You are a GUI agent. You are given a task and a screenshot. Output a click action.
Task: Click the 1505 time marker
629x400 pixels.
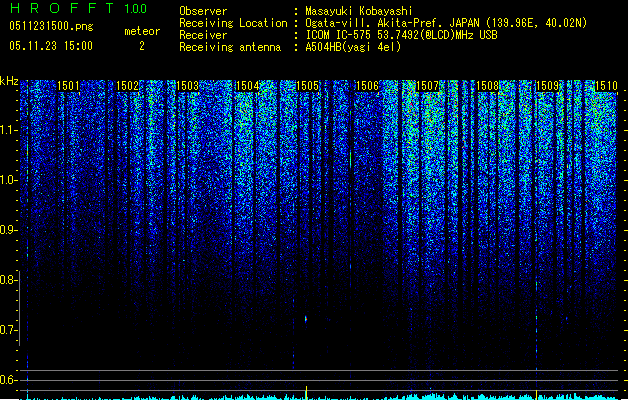pos(307,85)
